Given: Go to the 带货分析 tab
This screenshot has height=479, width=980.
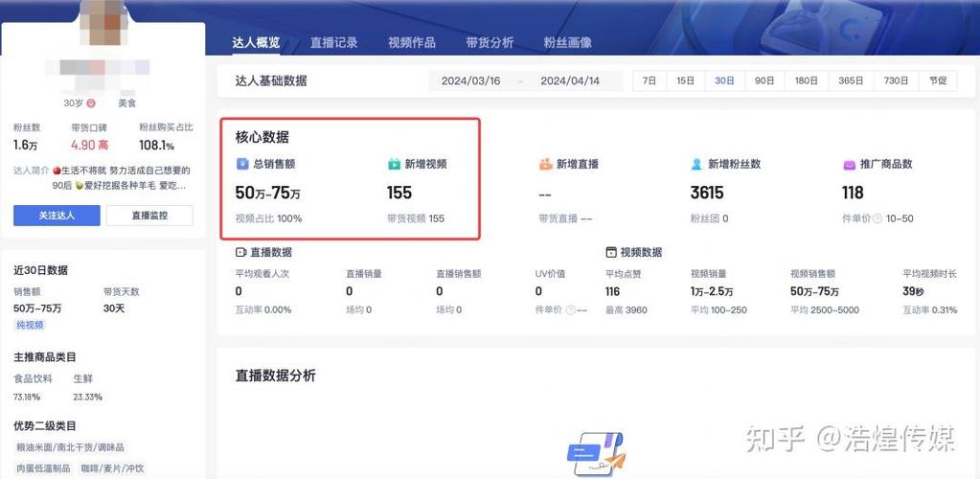Looking at the screenshot, I should 490,43.
